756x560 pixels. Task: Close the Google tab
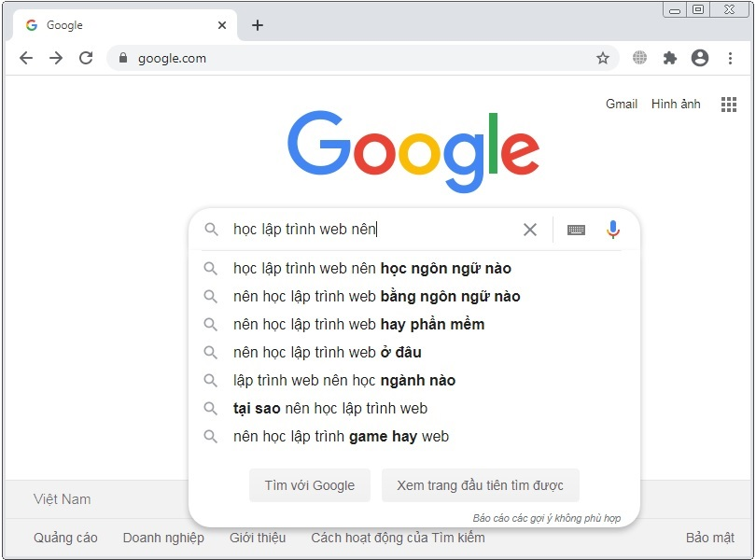(222, 25)
